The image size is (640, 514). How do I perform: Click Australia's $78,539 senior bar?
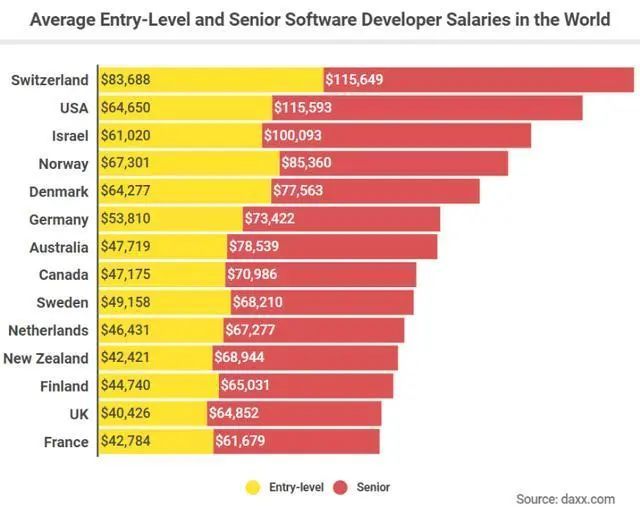pos(332,247)
